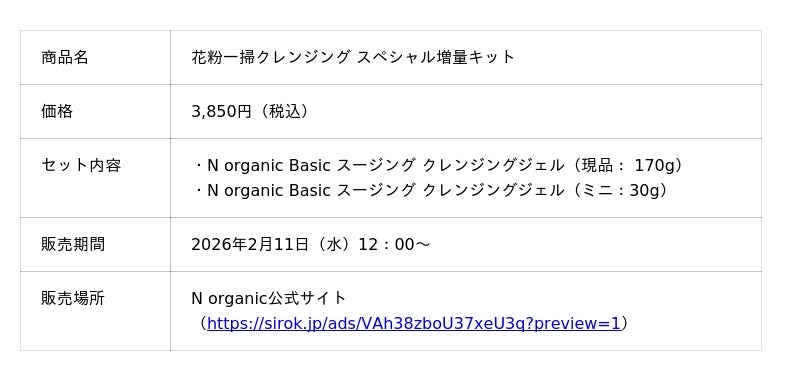The height and width of the screenshot is (381, 800).
Task: Click the 3,850円（税込）price text
Action: tap(251, 111)
